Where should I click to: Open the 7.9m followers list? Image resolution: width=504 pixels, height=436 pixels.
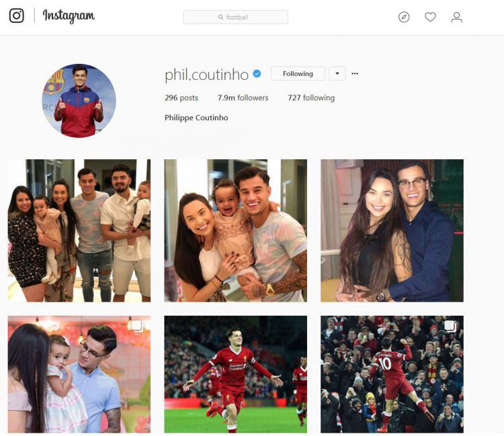click(243, 97)
